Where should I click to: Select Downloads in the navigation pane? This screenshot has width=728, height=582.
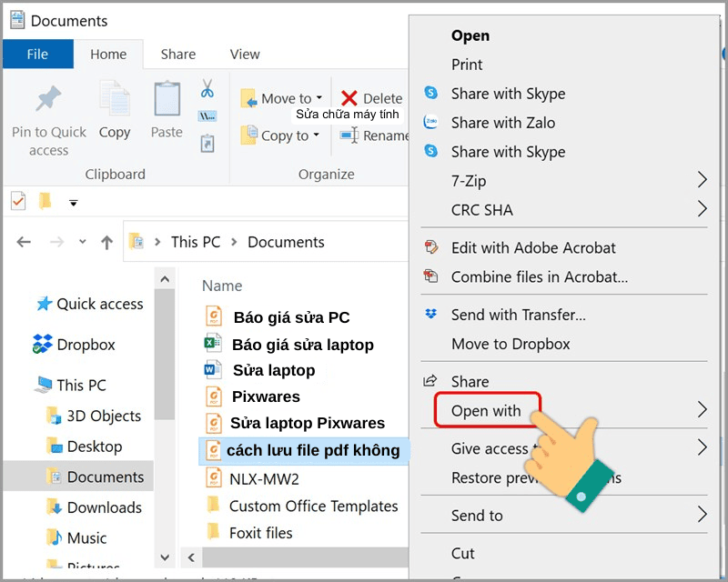click(104, 507)
